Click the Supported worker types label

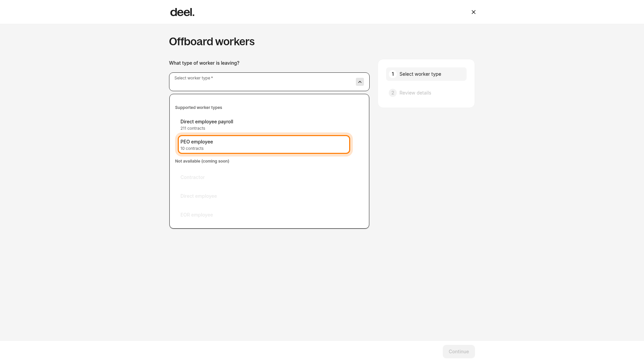click(x=199, y=108)
